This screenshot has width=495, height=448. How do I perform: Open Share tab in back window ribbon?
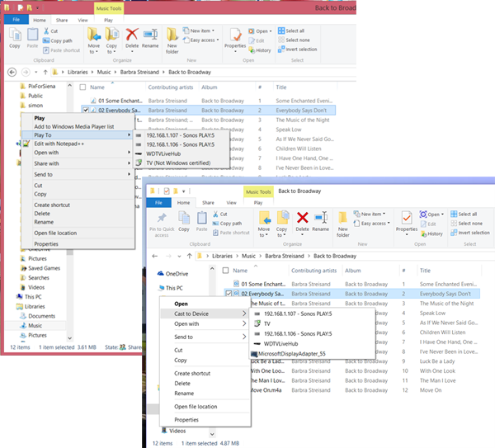tap(62, 20)
